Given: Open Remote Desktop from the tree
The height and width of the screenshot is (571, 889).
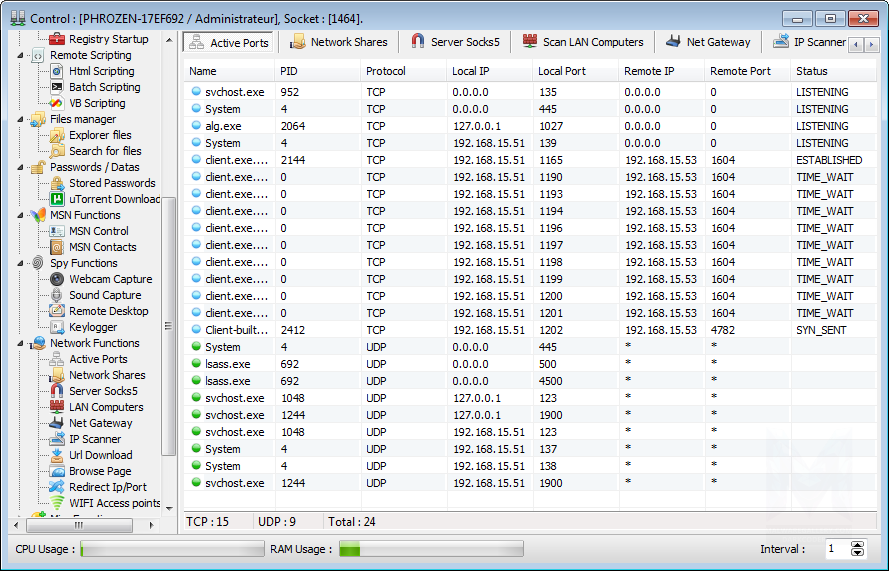Looking at the screenshot, I should [x=108, y=311].
